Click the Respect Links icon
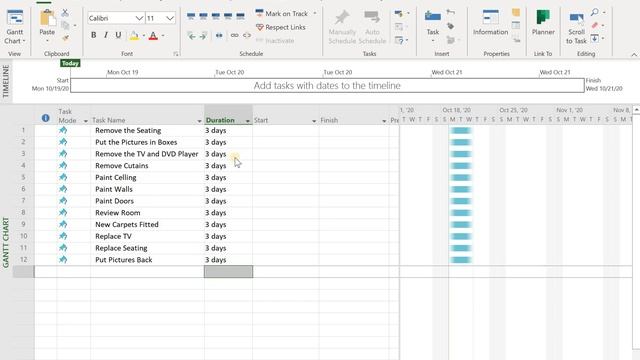Screen dimensions: 640x360 click(259, 27)
